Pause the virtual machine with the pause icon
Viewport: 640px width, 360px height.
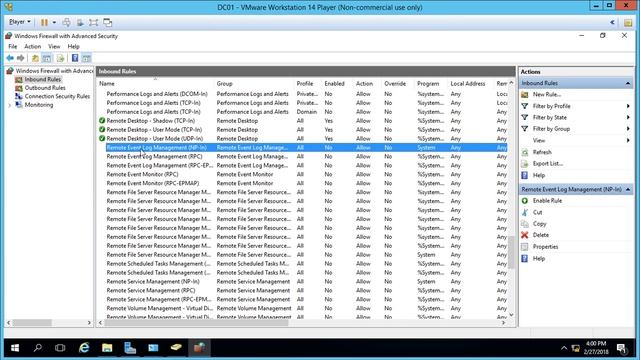click(x=44, y=22)
